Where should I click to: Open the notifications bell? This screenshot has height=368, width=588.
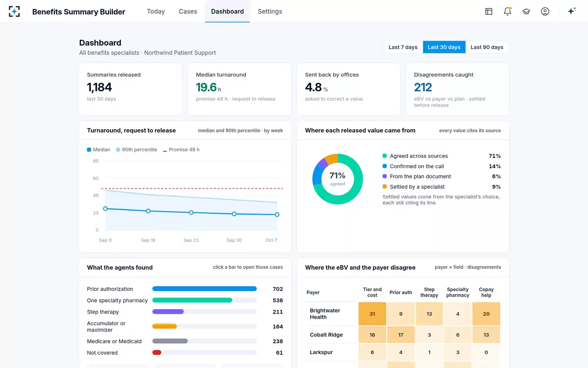pyautogui.click(x=508, y=11)
